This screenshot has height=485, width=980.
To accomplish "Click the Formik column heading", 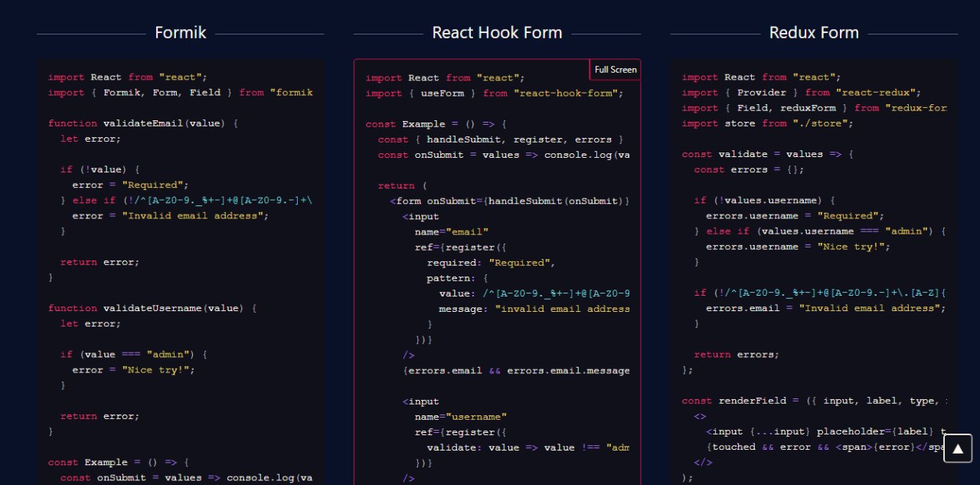I will (x=180, y=33).
